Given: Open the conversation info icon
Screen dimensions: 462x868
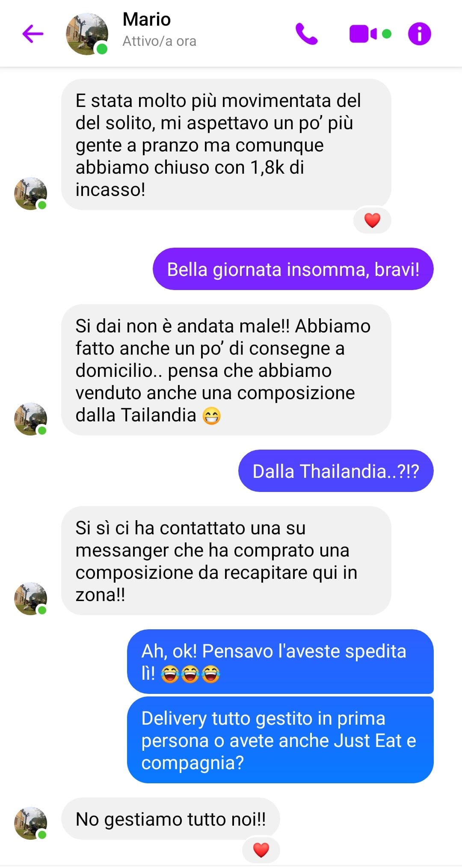Looking at the screenshot, I should tap(419, 34).
